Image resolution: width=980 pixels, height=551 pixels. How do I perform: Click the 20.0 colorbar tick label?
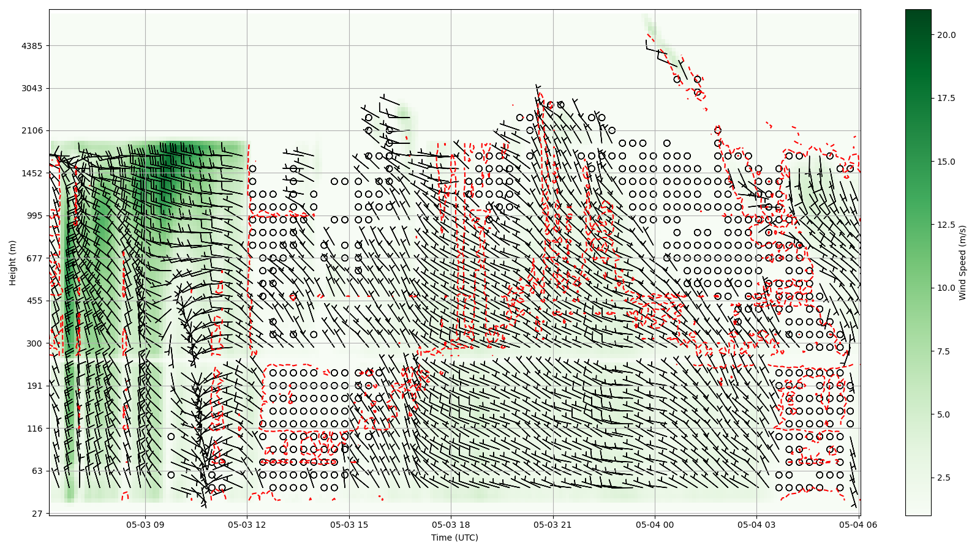coord(946,35)
